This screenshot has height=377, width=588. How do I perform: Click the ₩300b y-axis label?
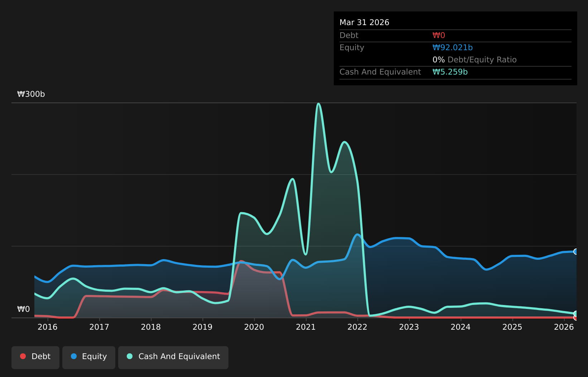[31, 94]
